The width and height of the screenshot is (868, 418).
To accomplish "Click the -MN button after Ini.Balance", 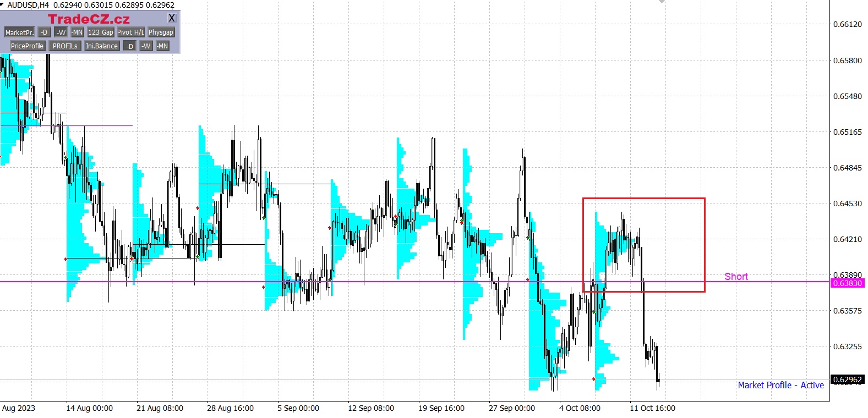I will pyautogui.click(x=162, y=46).
